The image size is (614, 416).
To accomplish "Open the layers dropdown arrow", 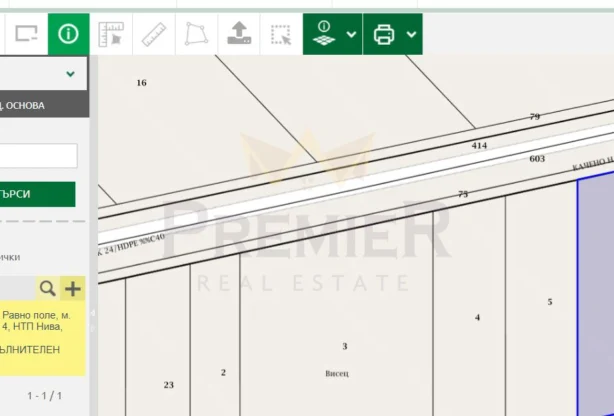I will pyautogui.click(x=351, y=34).
